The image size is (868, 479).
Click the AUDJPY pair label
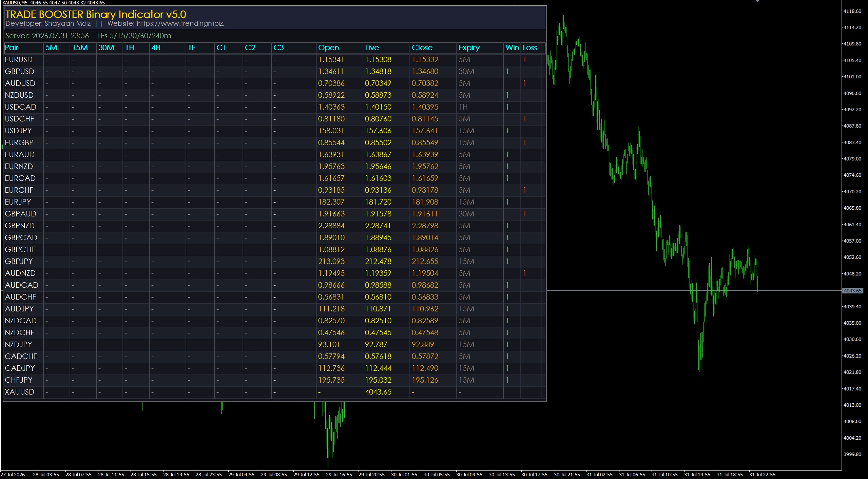coord(19,309)
